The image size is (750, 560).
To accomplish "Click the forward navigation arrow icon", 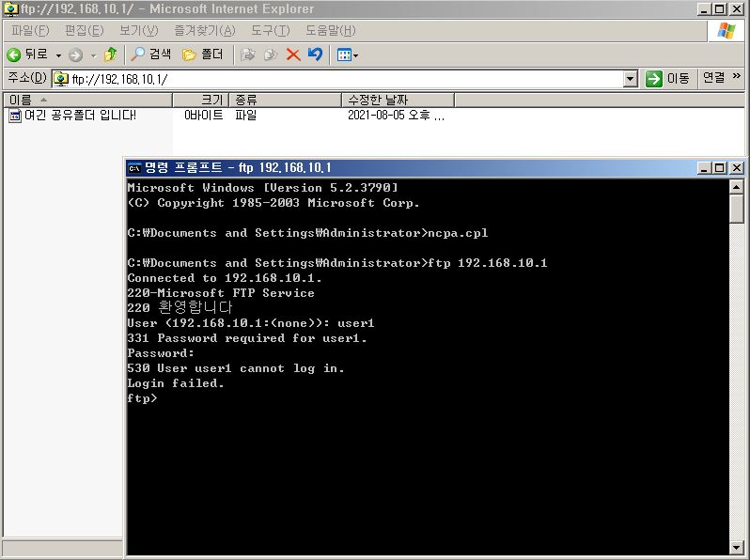I will tap(75, 55).
